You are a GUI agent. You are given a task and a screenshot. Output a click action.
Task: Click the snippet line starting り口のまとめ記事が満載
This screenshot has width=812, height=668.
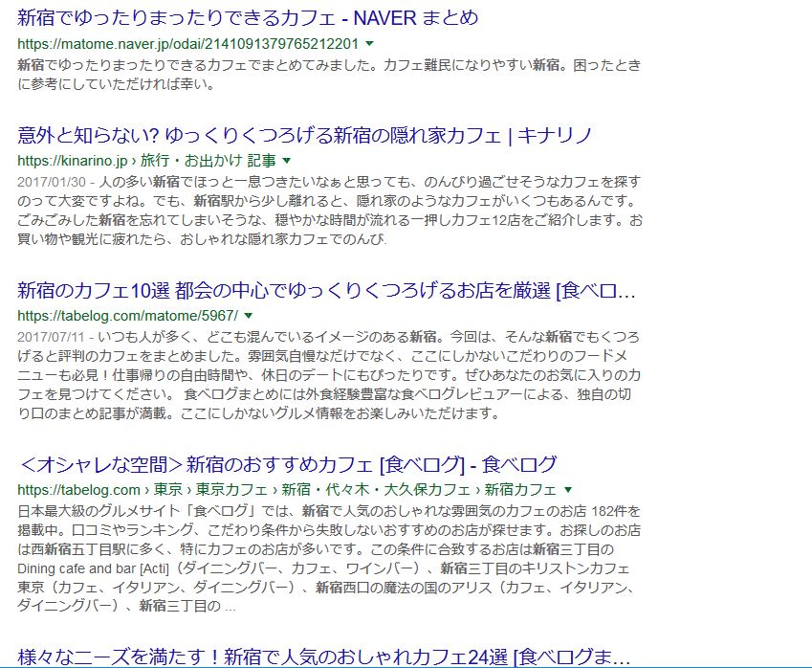click(x=258, y=413)
